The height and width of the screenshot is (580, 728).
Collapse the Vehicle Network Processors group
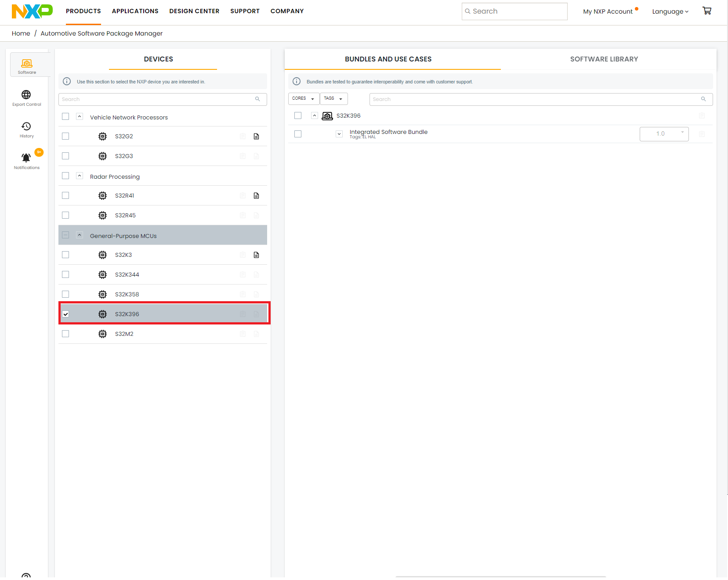[80, 116]
